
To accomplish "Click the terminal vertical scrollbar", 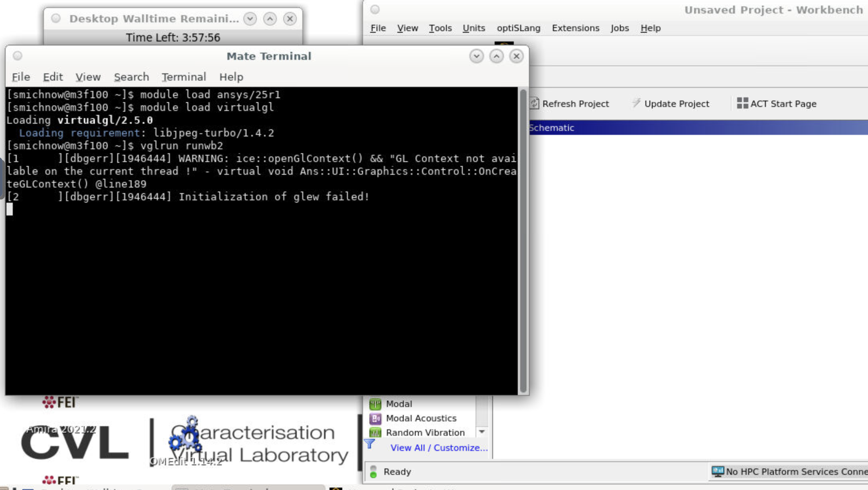I will pyautogui.click(x=523, y=239).
